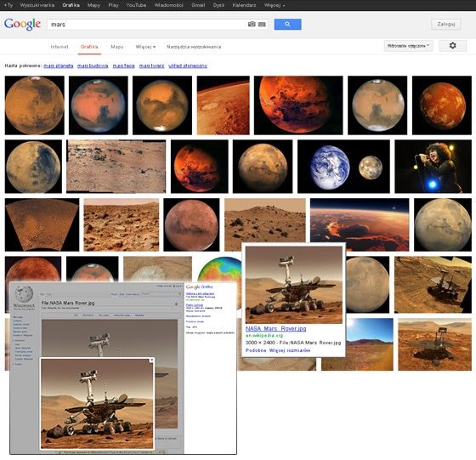Screen dimensions: 476x460
Task: Click the related search link mars planeta
Action: (x=59, y=65)
